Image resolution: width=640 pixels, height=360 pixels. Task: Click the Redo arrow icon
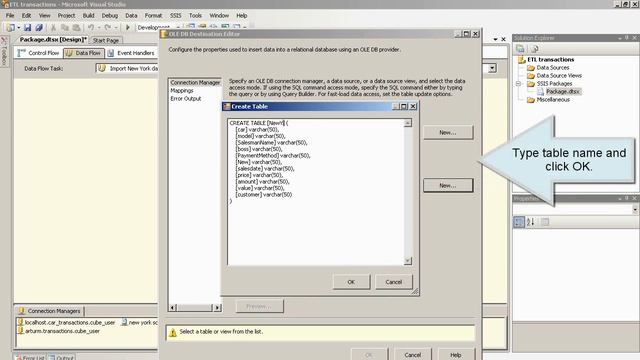tap(108, 27)
